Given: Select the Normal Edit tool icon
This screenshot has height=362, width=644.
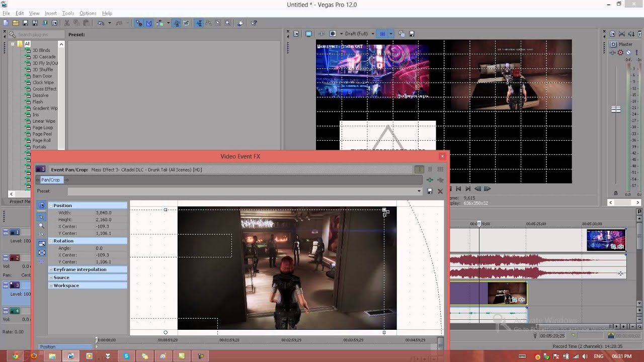Looking at the screenshot, I should [x=200, y=23].
